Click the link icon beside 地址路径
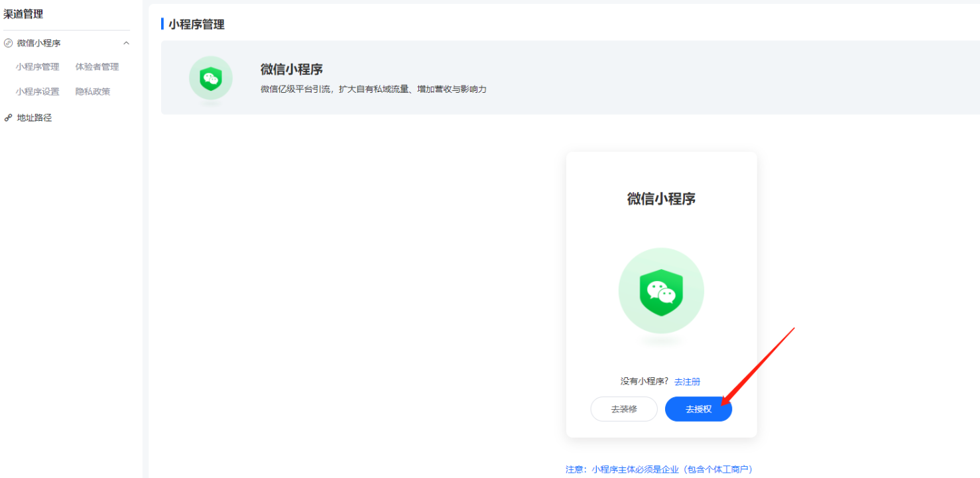This screenshot has height=478, width=980. click(x=8, y=118)
